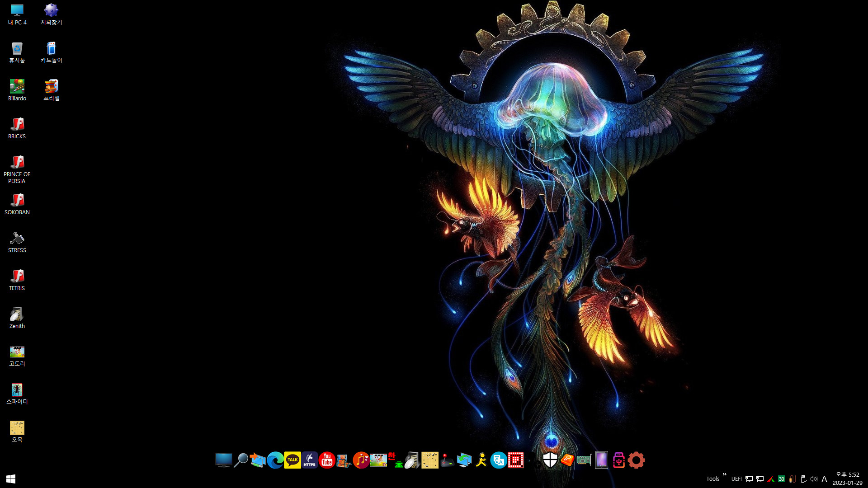Screen dimensions: 868x488
Task: Open the Windows Start button
Action: (x=11, y=479)
